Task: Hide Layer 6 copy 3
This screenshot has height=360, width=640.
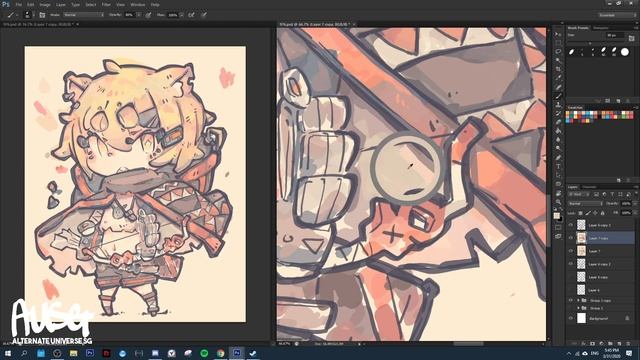Action: pyautogui.click(x=571, y=225)
